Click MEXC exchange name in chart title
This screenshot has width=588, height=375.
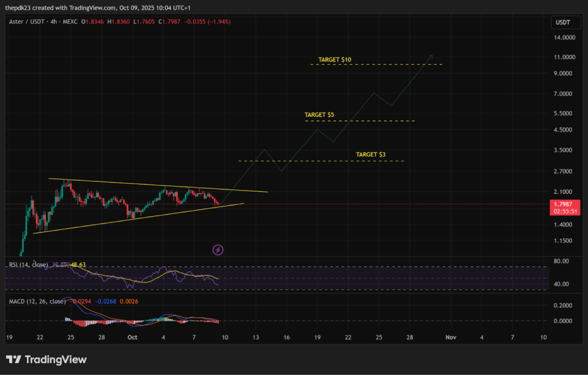(68, 22)
